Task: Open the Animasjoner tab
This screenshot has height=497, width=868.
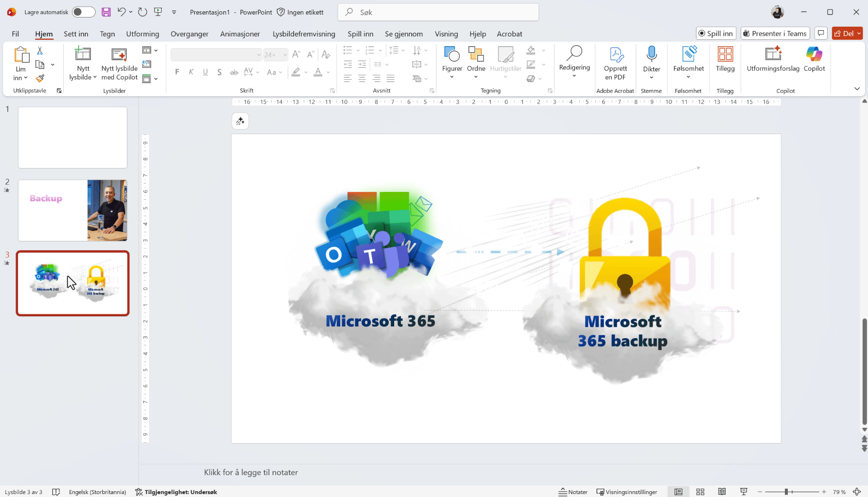Action: pyautogui.click(x=240, y=34)
